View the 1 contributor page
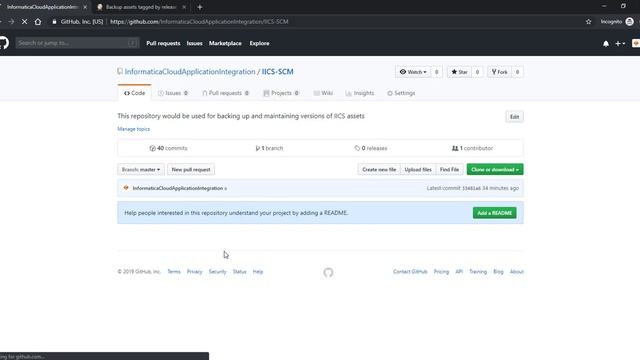Image resolution: width=640 pixels, height=360 pixels. (472, 148)
